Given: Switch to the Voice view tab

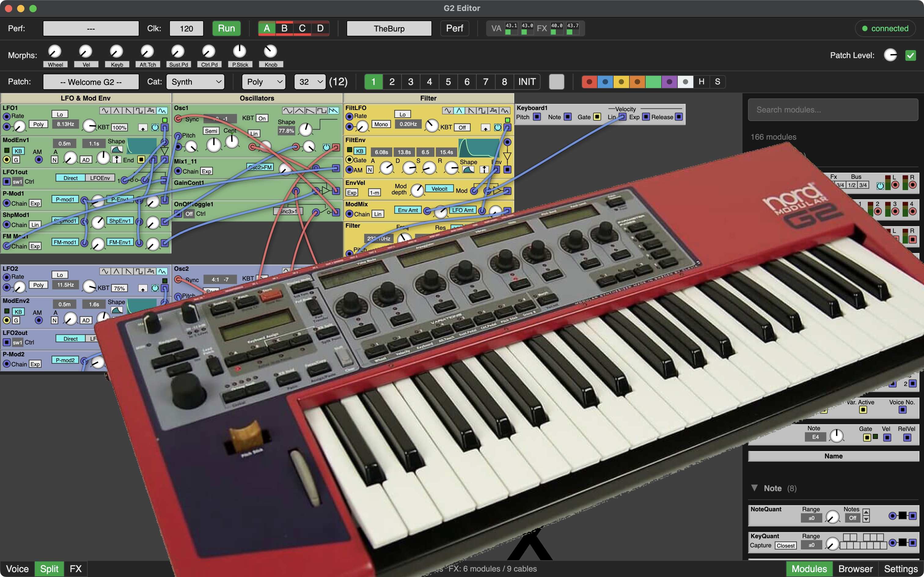Looking at the screenshot, I should tap(17, 569).
